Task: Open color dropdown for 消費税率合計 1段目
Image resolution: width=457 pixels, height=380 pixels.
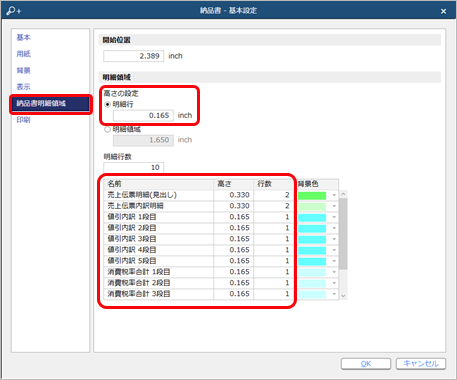Action: [334, 272]
